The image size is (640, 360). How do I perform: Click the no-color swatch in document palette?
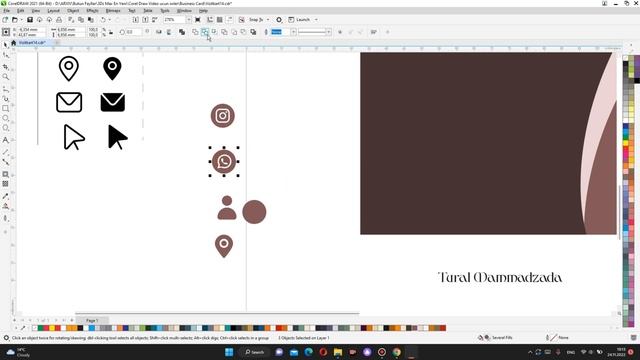pyautogui.click(x=35, y=328)
